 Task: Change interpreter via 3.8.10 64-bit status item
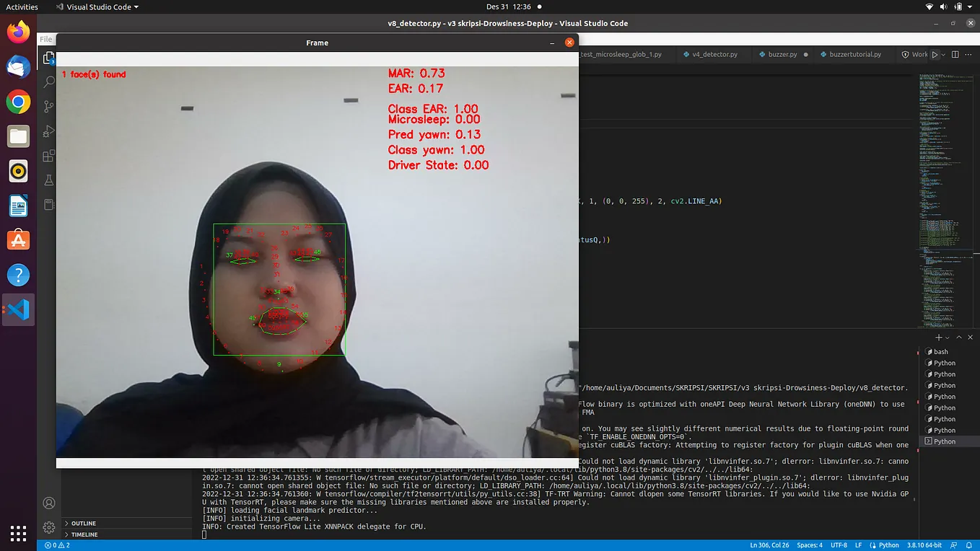(x=924, y=545)
